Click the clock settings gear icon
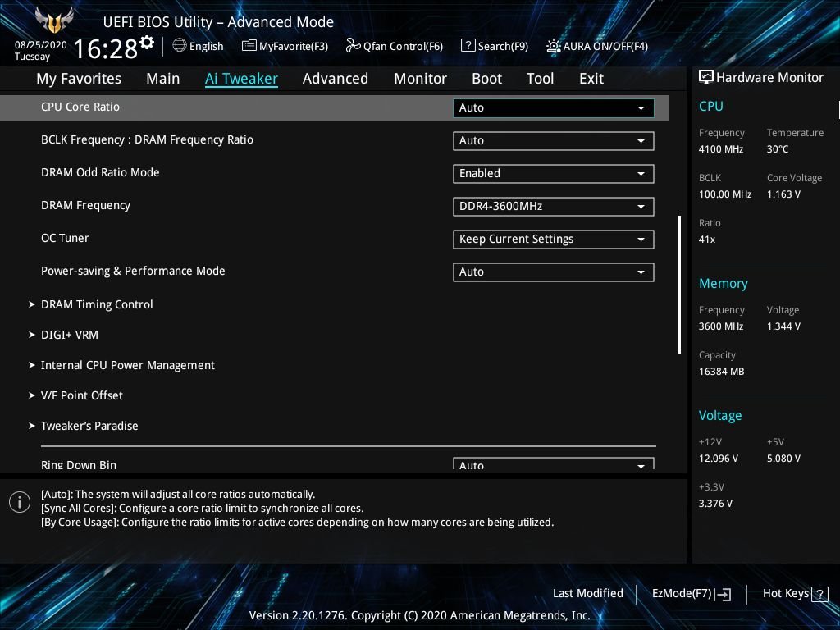The width and height of the screenshot is (840, 630). 148,42
